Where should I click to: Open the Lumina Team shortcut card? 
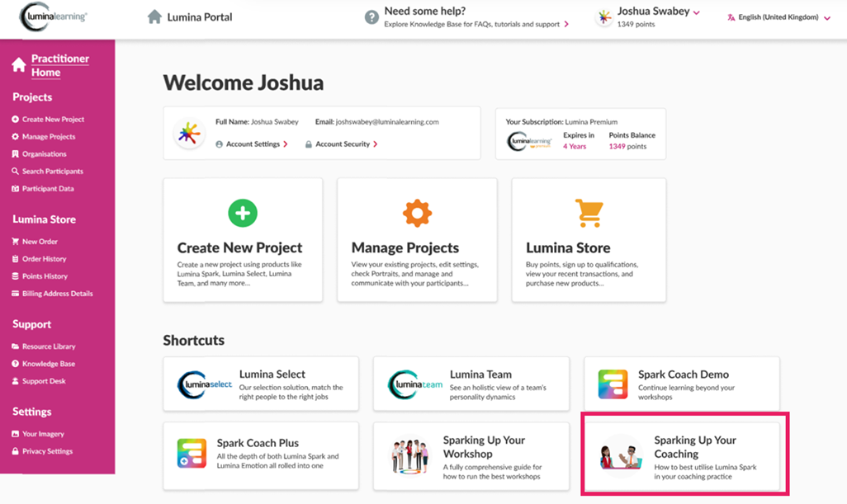point(471,384)
